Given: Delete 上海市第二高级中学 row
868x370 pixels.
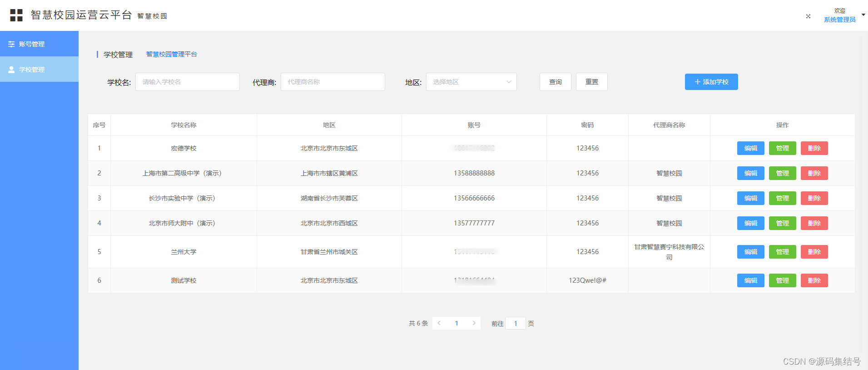Looking at the screenshot, I should (x=814, y=173).
